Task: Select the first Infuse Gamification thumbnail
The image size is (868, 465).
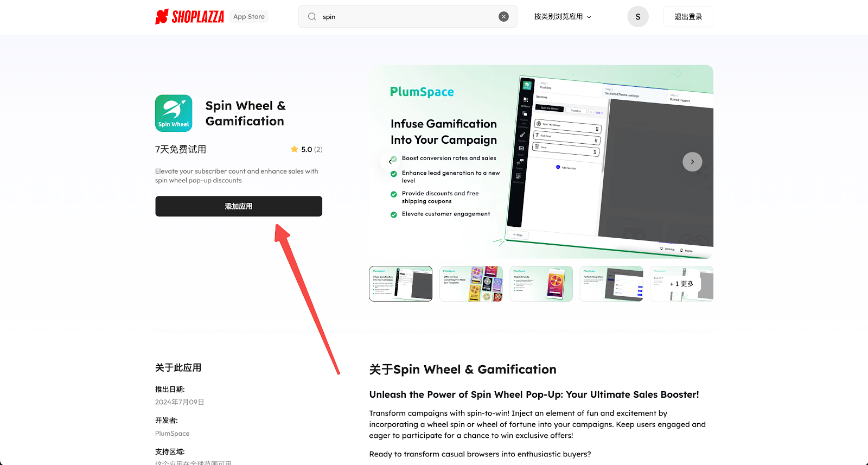Action: pos(401,284)
